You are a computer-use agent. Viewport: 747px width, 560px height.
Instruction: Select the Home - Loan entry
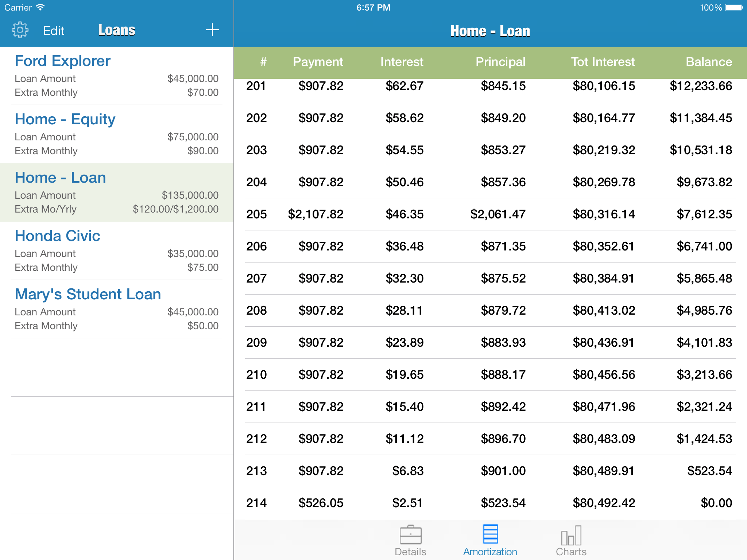[x=117, y=192]
